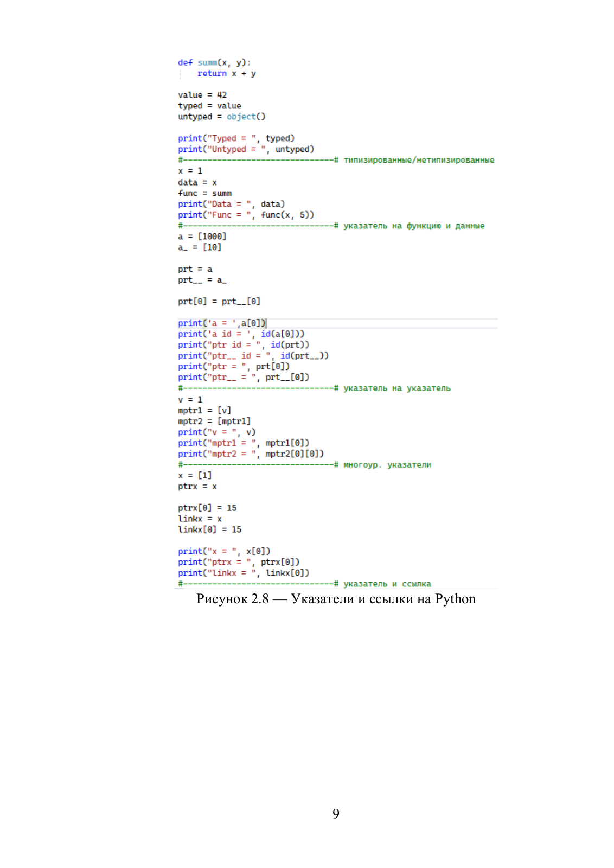Click the line "x = [1]"

[195, 476]
